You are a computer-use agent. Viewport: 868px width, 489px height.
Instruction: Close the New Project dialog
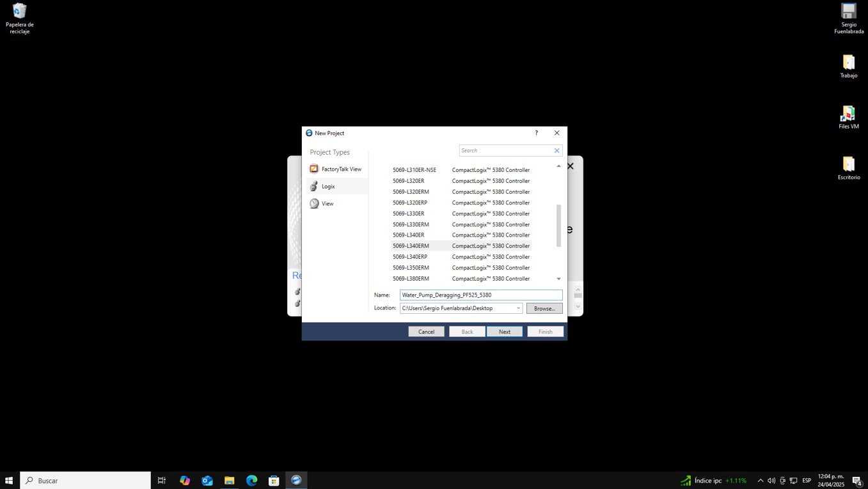point(556,133)
